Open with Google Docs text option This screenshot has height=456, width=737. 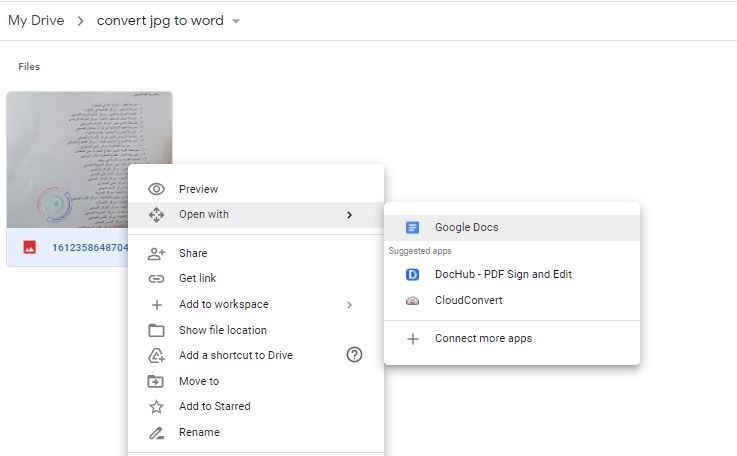pos(466,228)
